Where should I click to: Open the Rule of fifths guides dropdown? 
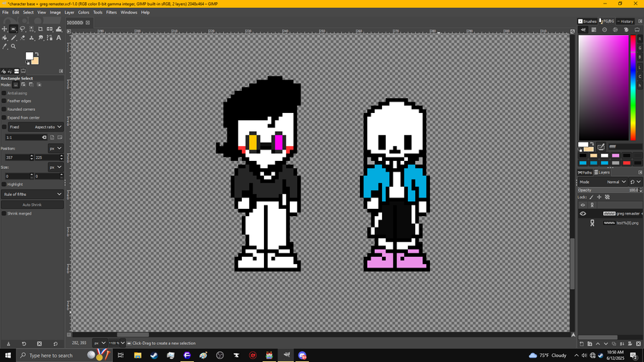coord(32,194)
